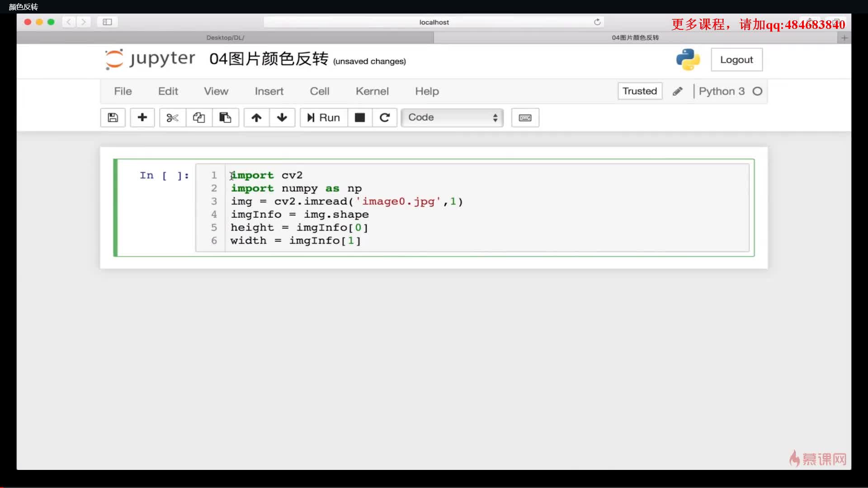Click the File menu item
This screenshot has width=868, height=488.
(x=123, y=91)
